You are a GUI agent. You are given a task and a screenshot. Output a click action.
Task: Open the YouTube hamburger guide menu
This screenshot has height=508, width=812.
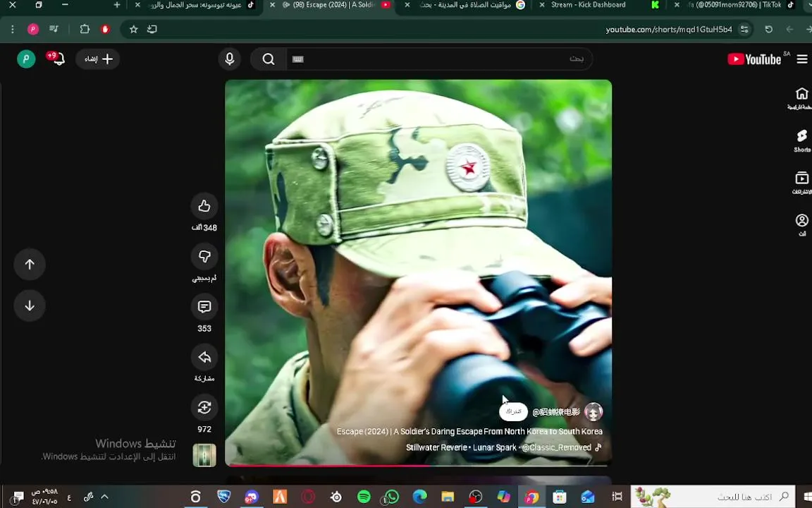(801, 59)
